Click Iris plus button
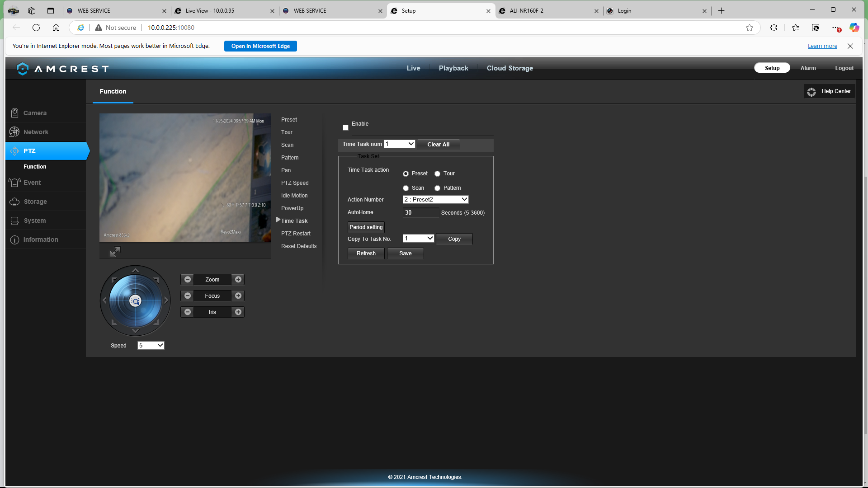This screenshot has height=488, width=868. 238,312
